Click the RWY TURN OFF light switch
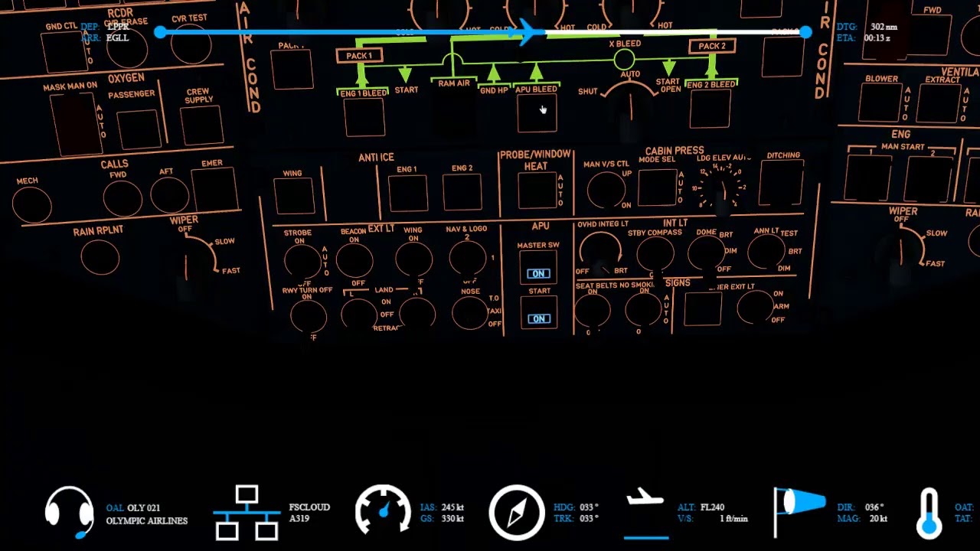This screenshot has height=551, width=980. [x=309, y=316]
